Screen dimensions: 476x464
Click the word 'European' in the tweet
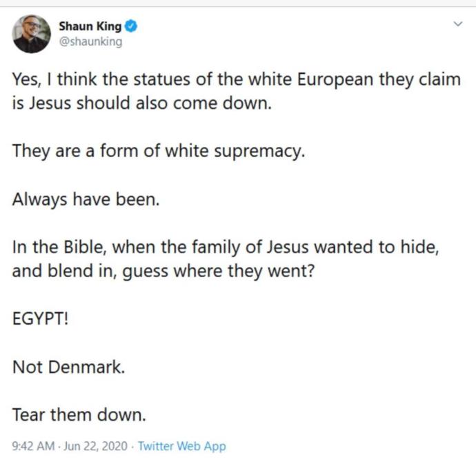(x=335, y=80)
